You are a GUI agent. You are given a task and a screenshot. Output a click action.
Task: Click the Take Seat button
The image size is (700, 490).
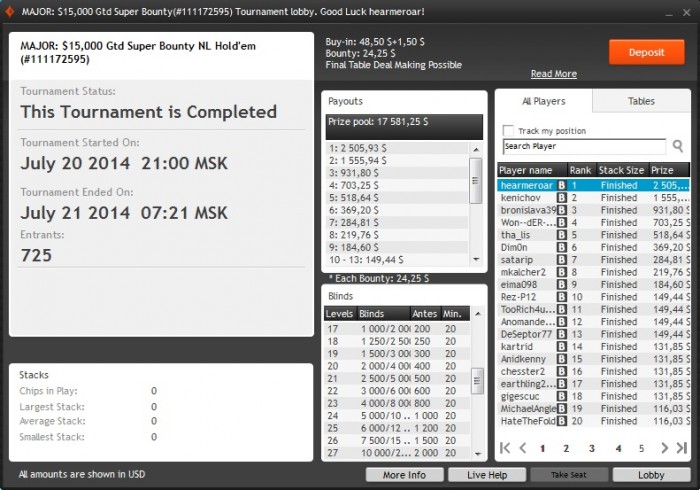569,475
